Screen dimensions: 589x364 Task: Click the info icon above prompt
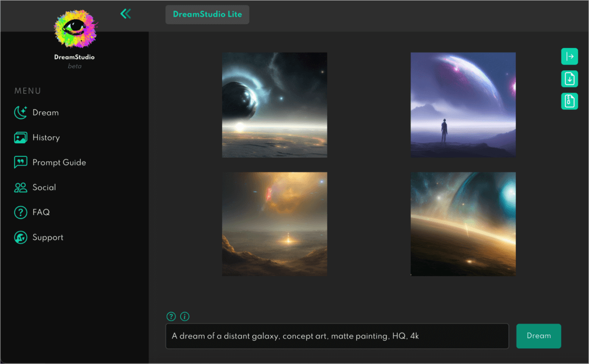185,316
